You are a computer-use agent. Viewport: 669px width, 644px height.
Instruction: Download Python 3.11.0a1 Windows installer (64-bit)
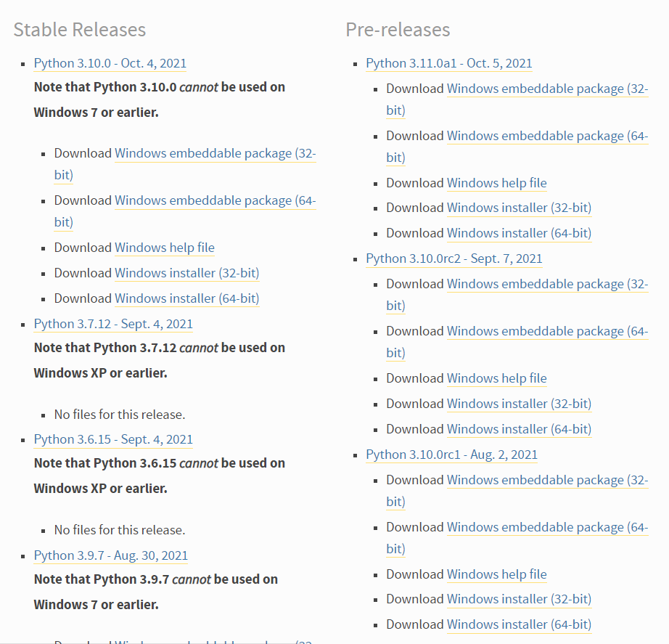(x=519, y=233)
